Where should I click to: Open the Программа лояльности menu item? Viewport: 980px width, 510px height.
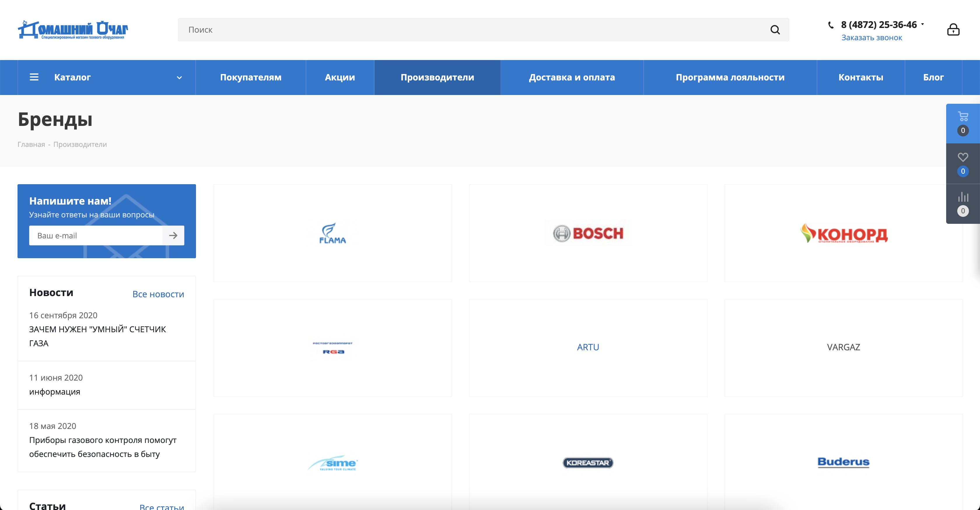(730, 77)
